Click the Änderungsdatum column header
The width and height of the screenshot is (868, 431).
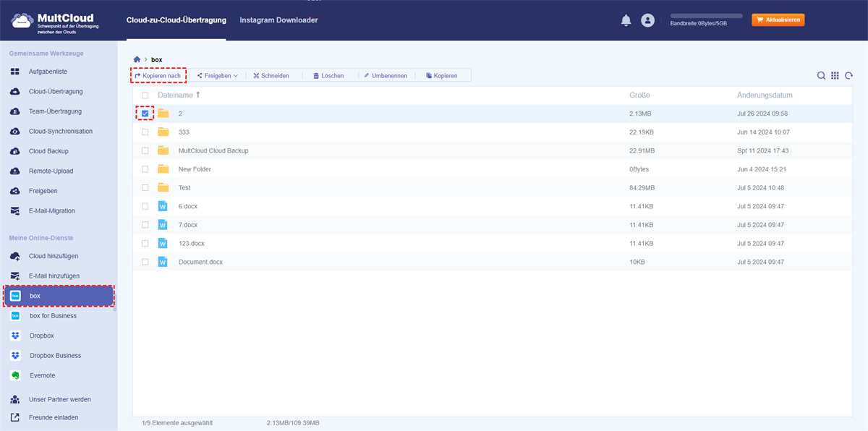pos(765,95)
